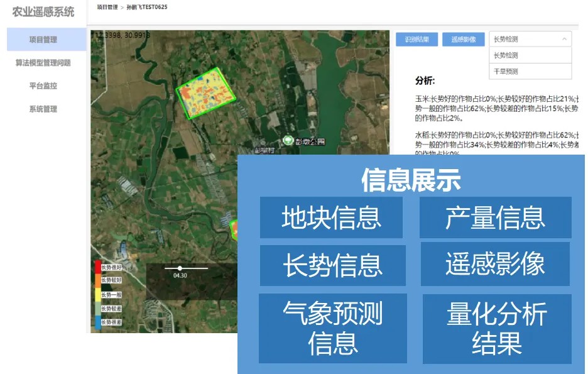
Task: Click the yellow 长势一般 legend swatch
Action: pyautogui.click(x=97, y=294)
